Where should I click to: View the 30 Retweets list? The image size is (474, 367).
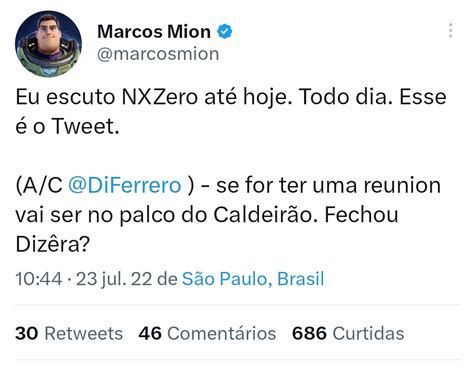click(x=69, y=333)
